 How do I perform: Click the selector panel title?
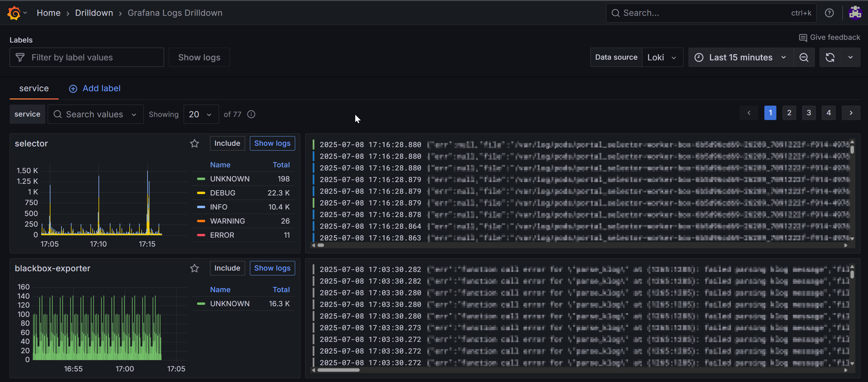(x=31, y=143)
